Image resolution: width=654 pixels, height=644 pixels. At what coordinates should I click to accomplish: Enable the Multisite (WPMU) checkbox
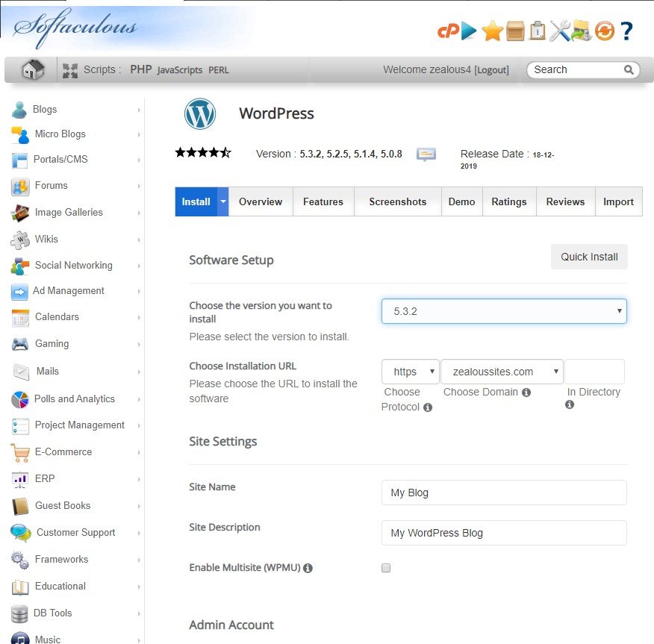(386, 568)
